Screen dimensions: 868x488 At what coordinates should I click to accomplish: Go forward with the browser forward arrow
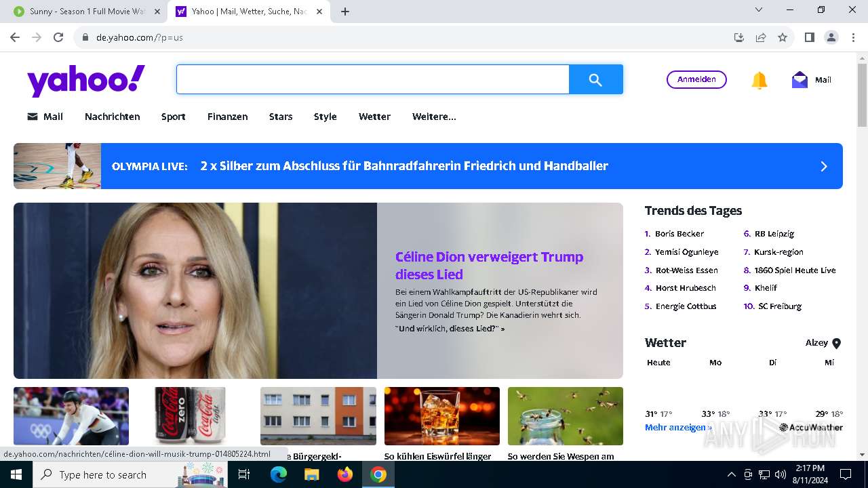point(37,37)
